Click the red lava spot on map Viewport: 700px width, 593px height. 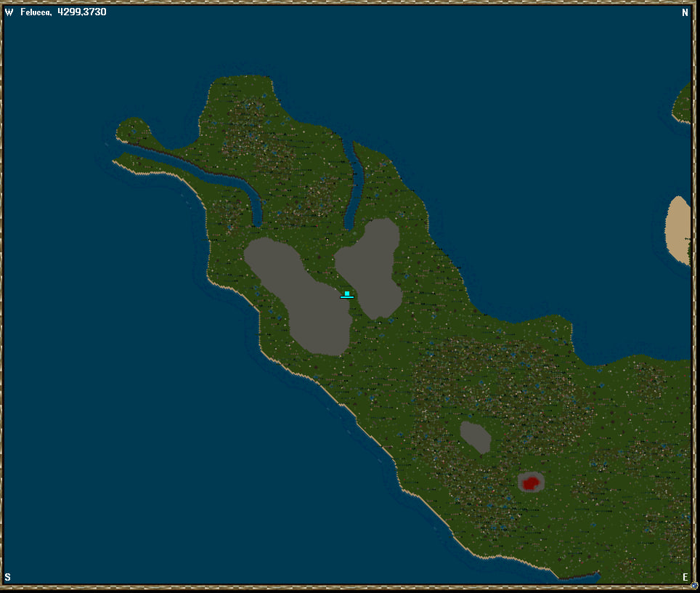tap(531, 483)
